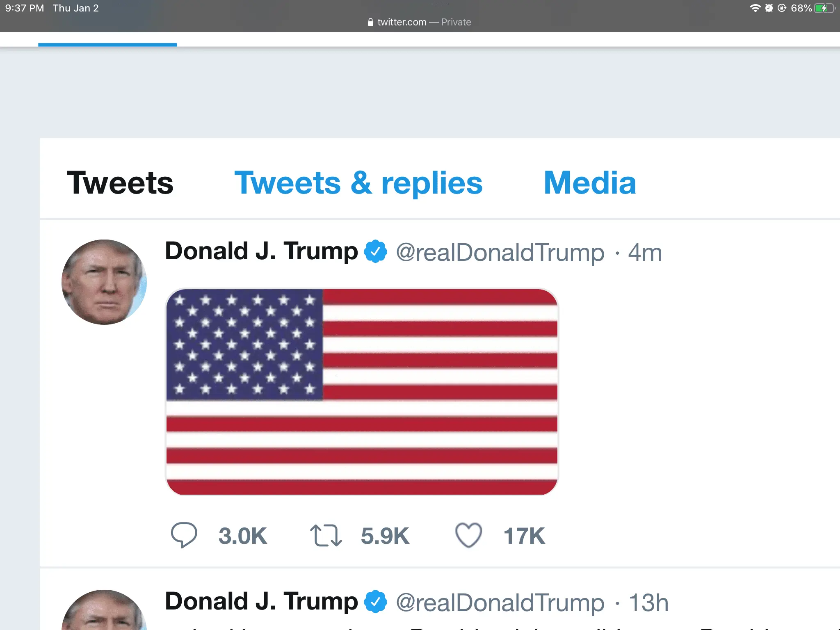Screen dimensions: 840x630
Task: Click the blue page loading progress bar
Action: (x=107, y=45)
